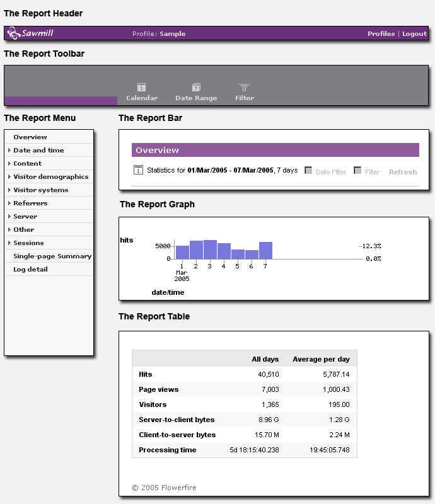Expand the Sessions menu group
The image size is (435, 504).
click(28, 243)
